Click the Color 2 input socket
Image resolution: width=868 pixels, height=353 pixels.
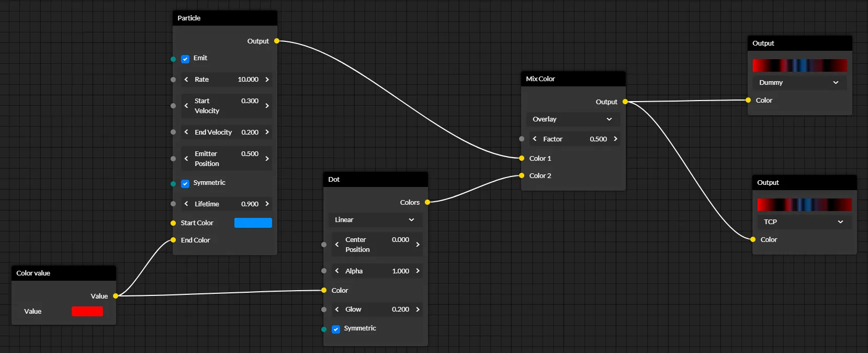tap(522, 175)
